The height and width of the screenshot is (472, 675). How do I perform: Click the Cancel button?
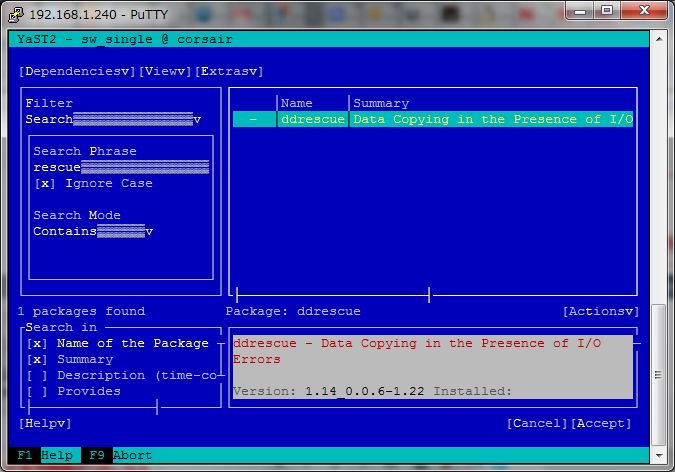pos(537,423)
